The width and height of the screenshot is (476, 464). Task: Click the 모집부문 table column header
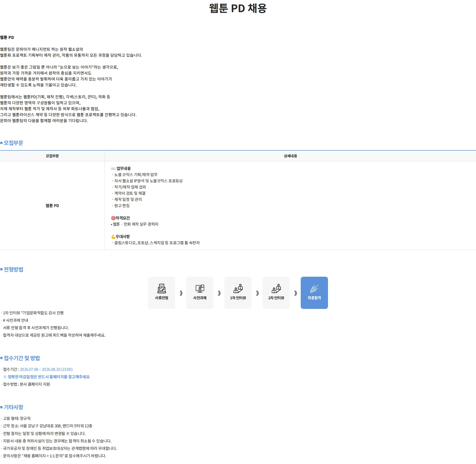coord(52,156)
